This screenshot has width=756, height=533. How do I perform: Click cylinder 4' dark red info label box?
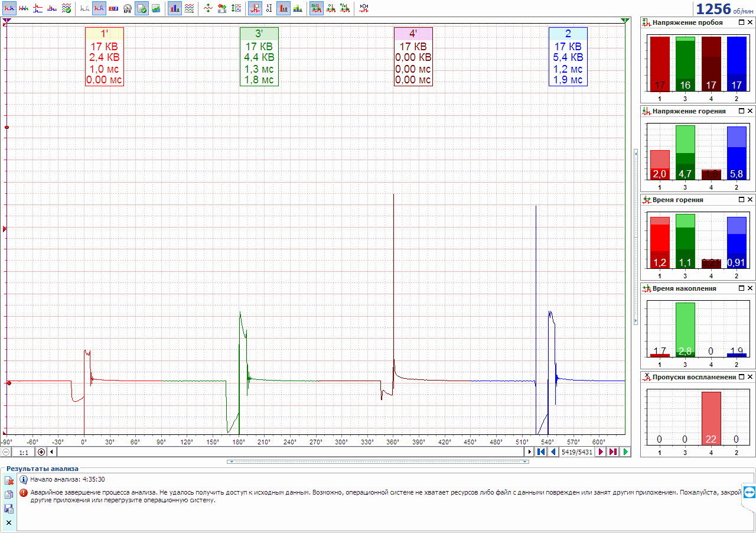pyautogui.click(x=413, y=57)
